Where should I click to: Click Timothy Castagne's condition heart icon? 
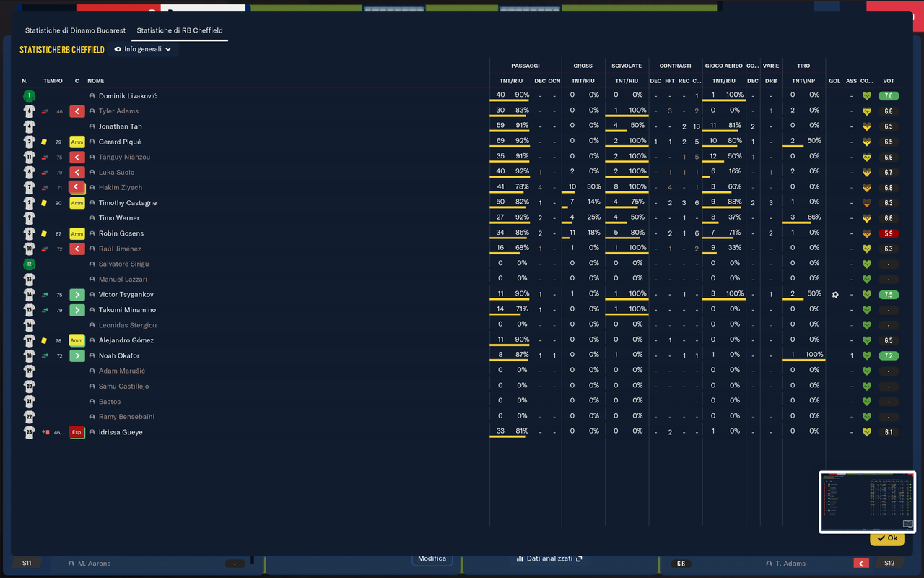[x=867, y=203]
